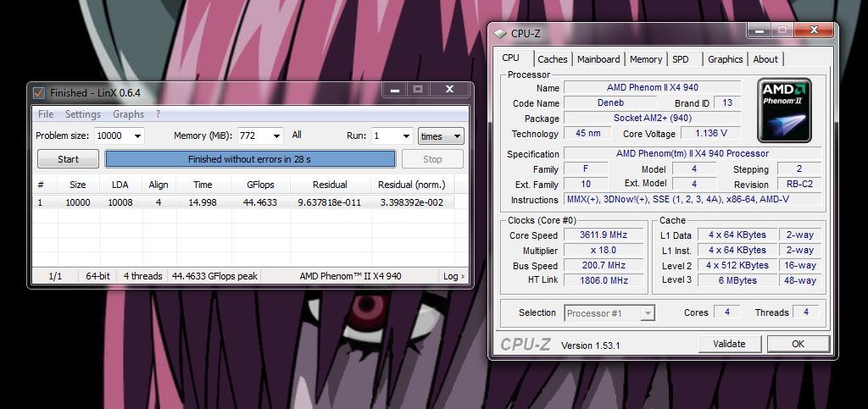868x409 pixels.
Task: Click the 64-bit status bar entry
Action: pos(98,276)
